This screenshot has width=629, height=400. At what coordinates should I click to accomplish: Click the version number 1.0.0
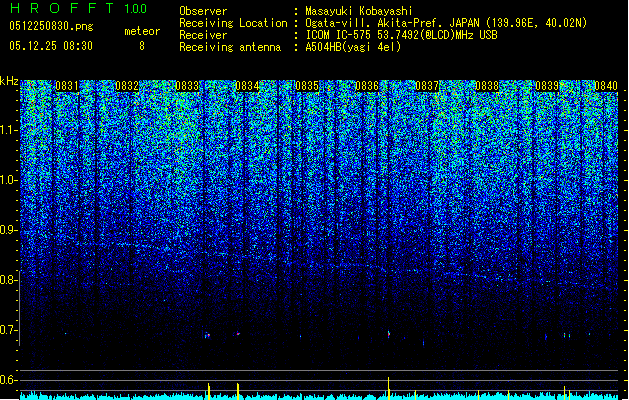(136, 9)
